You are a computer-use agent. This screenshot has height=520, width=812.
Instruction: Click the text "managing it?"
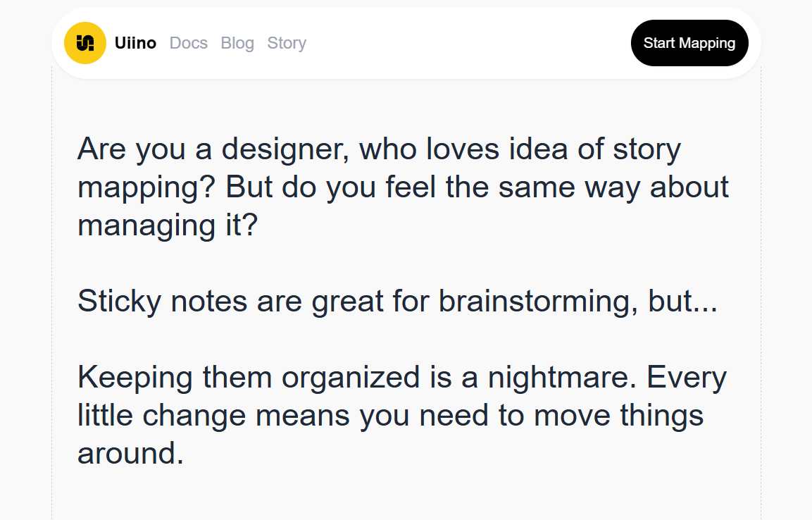point(168,225)
